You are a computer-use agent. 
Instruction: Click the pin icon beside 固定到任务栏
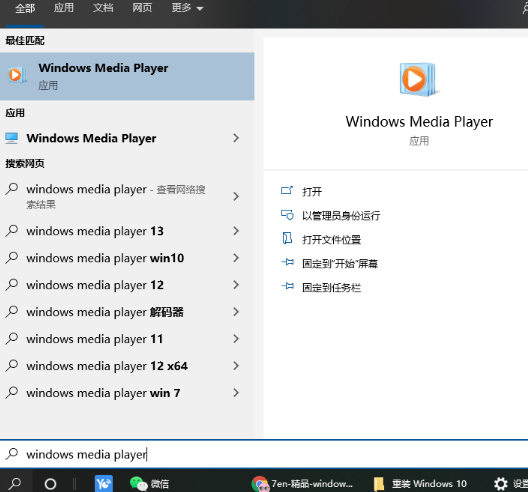tap(288, 286)
